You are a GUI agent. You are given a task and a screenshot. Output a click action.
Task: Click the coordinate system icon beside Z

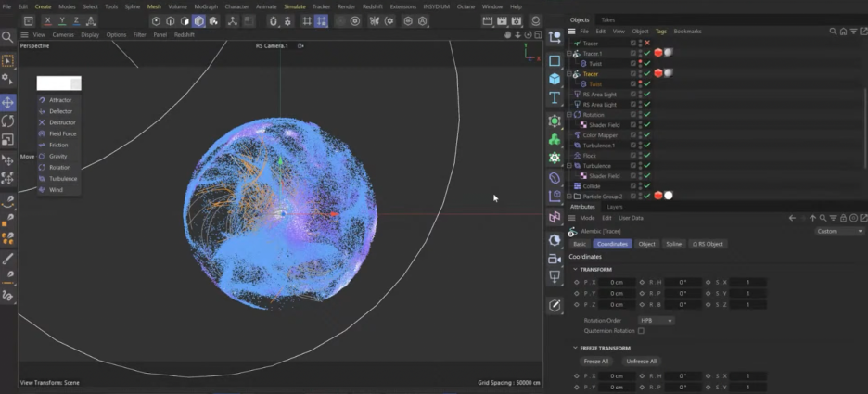tap(91, 21)
